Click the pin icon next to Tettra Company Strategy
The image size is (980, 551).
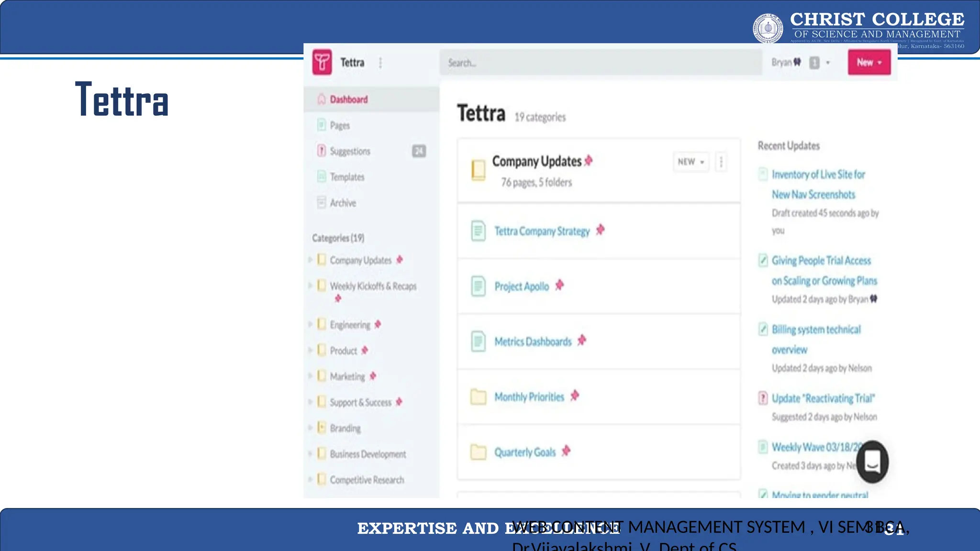[x=600, y=230]
